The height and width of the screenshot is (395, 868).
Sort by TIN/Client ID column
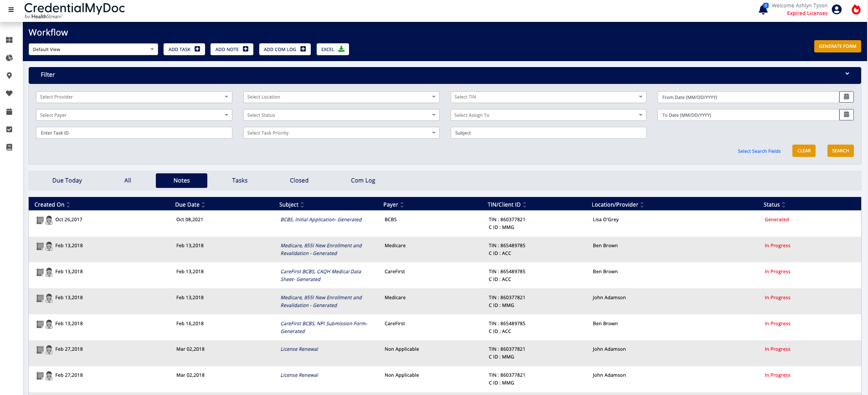tap(507, 204)
